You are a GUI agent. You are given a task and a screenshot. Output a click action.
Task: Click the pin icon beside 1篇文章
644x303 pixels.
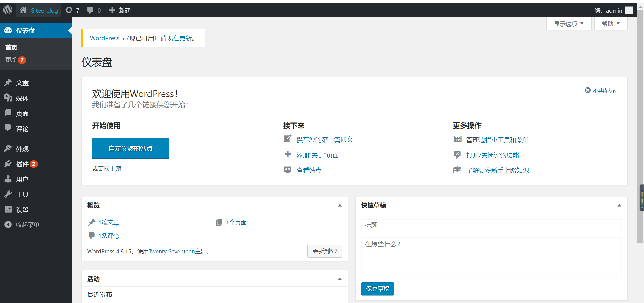tap(92, 222)
